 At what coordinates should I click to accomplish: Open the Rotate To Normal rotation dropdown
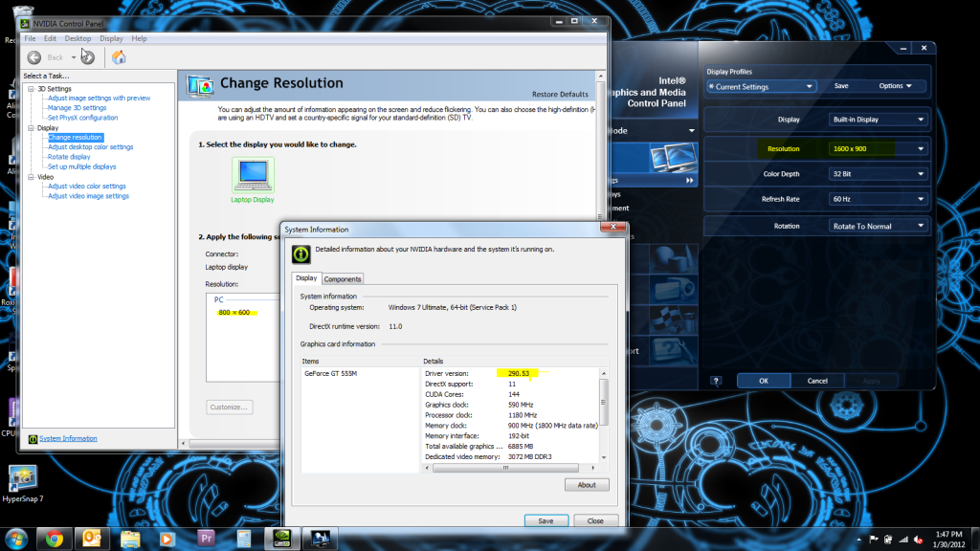(x=878, y=226)
